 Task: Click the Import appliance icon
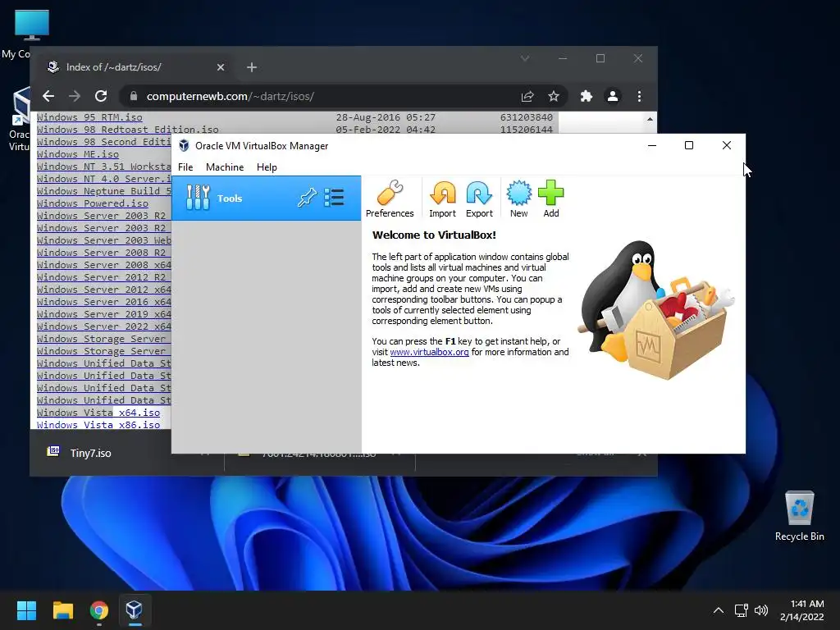442,199
